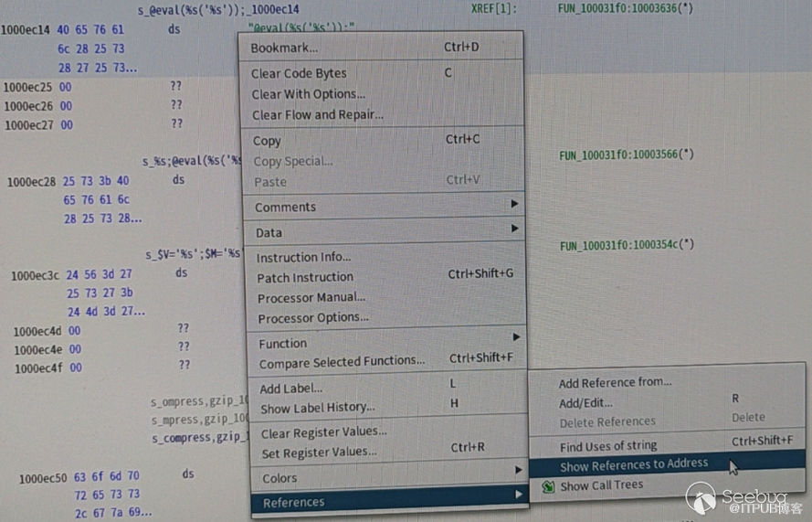Open Show Call Trees
This screenshot has width=812, height=522.
[601, 485]
